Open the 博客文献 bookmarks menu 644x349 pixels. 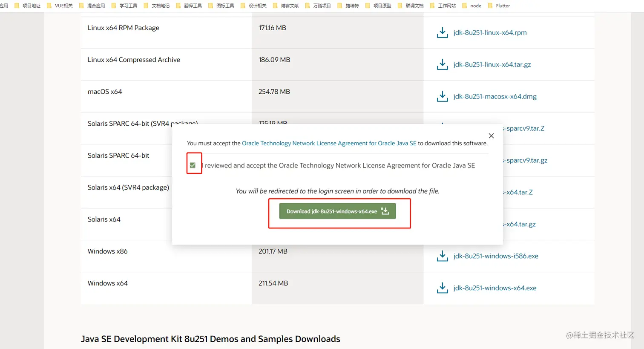[286, 6]
